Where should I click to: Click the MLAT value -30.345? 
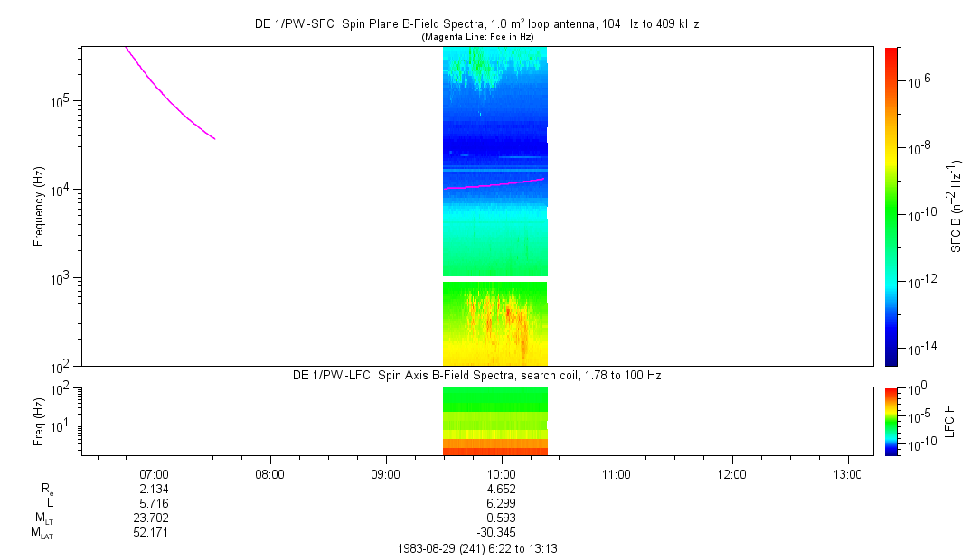coord(501,532)
